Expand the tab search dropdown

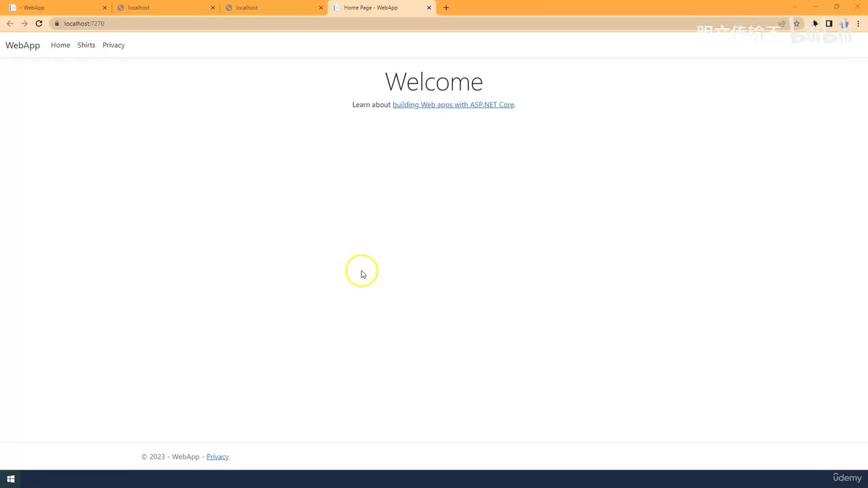point(795,7)
